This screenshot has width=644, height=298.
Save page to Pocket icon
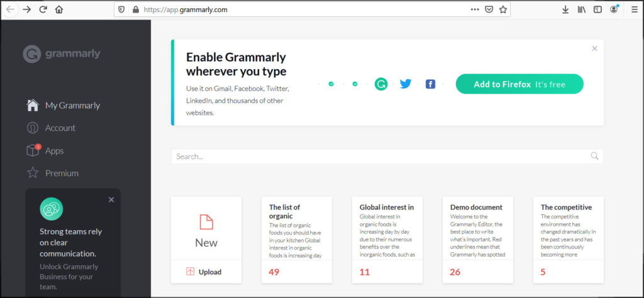coord(489,9)
